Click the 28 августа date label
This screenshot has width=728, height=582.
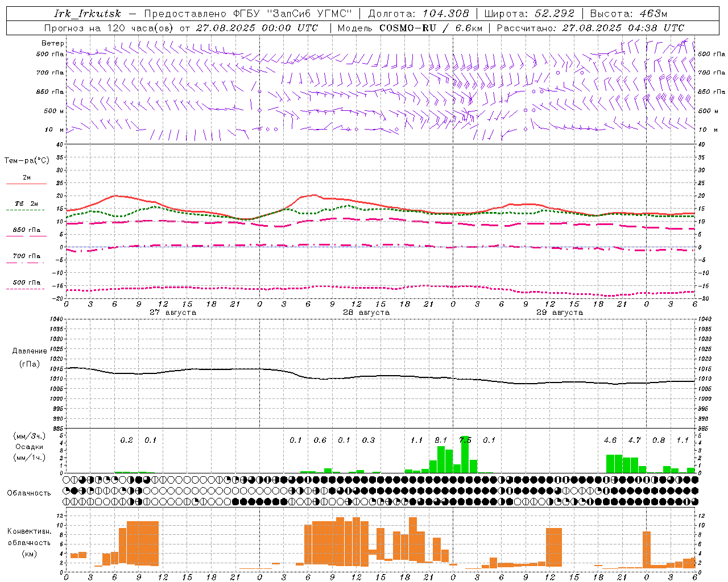click(x=366, y=313)
